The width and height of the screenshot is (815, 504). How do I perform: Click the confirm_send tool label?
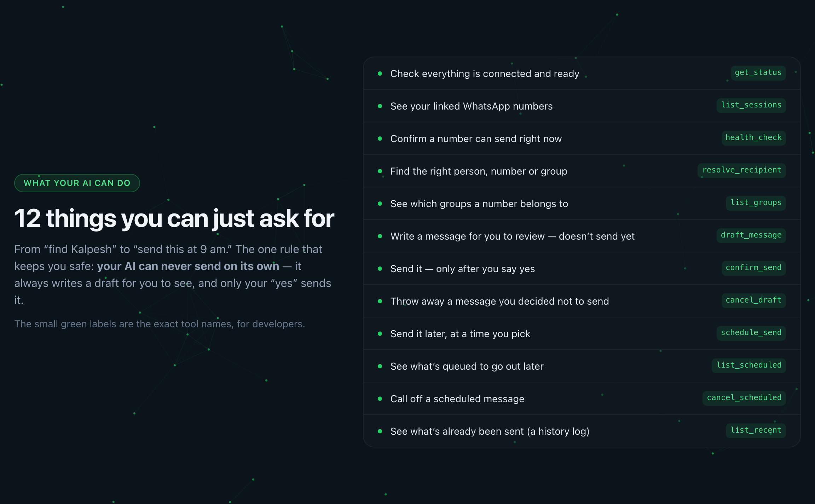coord(753,268)
